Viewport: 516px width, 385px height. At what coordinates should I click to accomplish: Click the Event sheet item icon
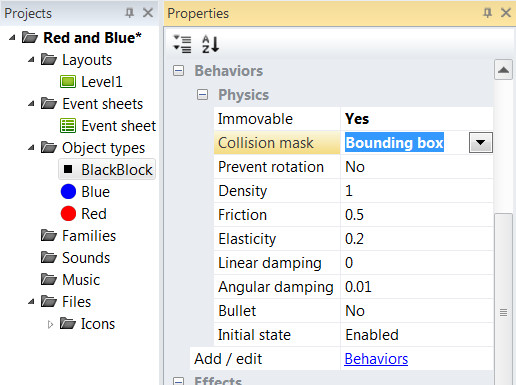68,126
